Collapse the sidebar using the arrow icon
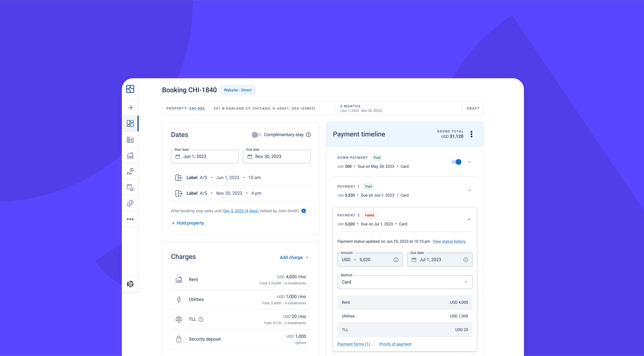Screen dimensions: 644x356 [130, 107]
